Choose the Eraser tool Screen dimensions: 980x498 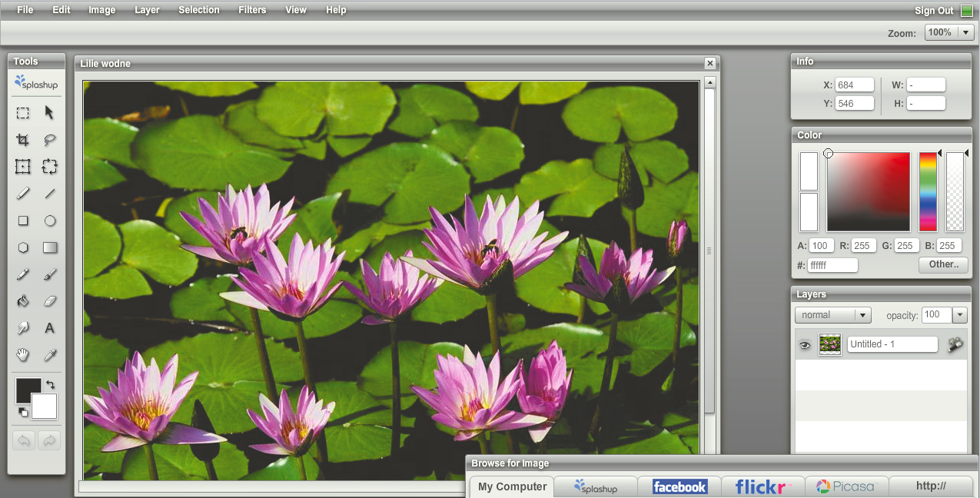click(x=50, y=301)
